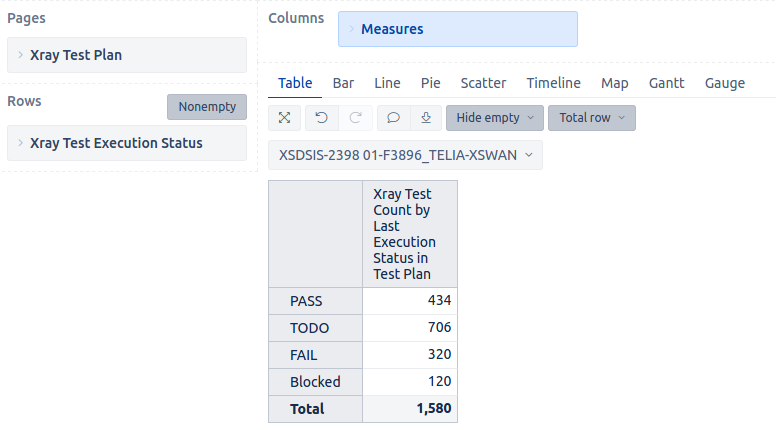Screen dimensions: 776x430
Task: Click the PASS row header
Action: click(x=316, y=301)
